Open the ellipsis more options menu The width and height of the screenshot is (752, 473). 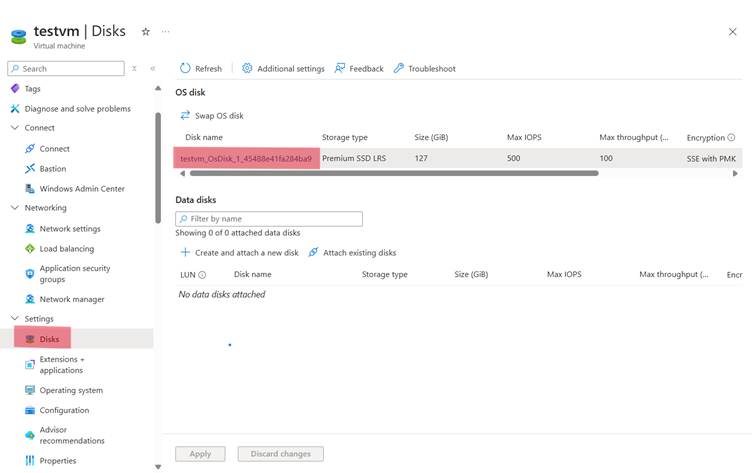(165, 32)
